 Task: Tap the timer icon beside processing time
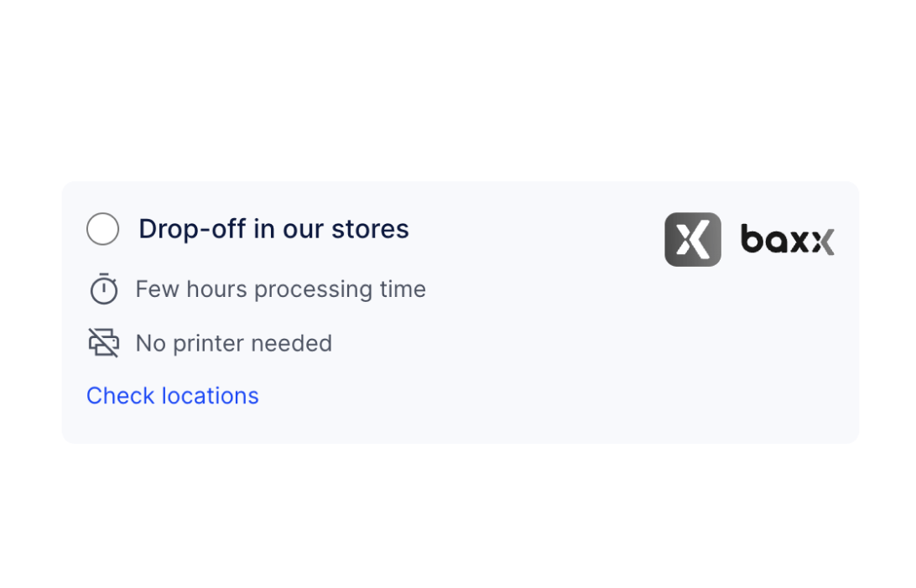104,289
